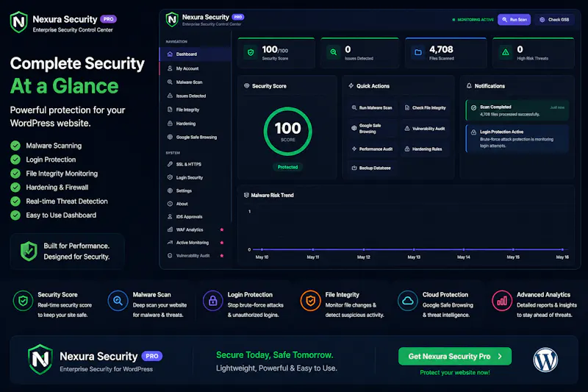Click the Check GSB button
588x392 pixels.
[x=554, y=20]
